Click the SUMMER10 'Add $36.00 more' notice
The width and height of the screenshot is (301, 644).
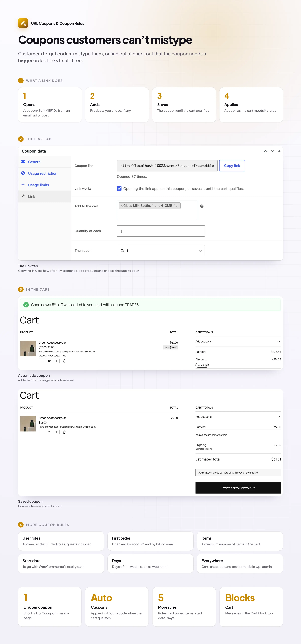[238, 473]
